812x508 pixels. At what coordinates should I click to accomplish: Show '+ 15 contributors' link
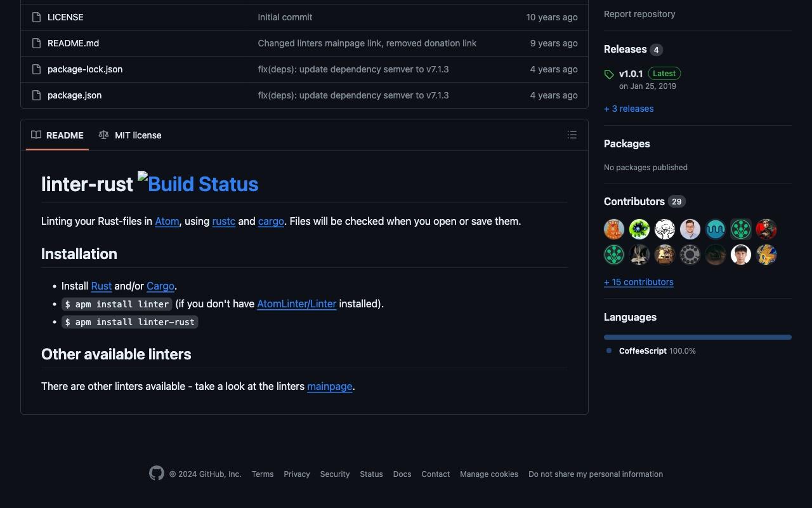coord(639,282)
